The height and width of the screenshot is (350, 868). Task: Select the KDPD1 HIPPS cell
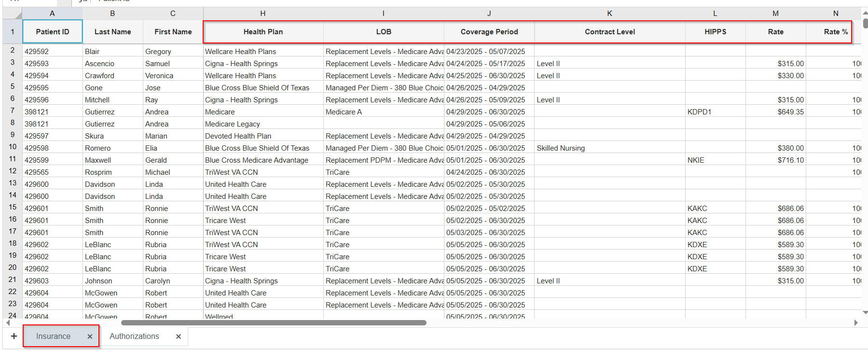pyautogui.click(x=715, y=112)
